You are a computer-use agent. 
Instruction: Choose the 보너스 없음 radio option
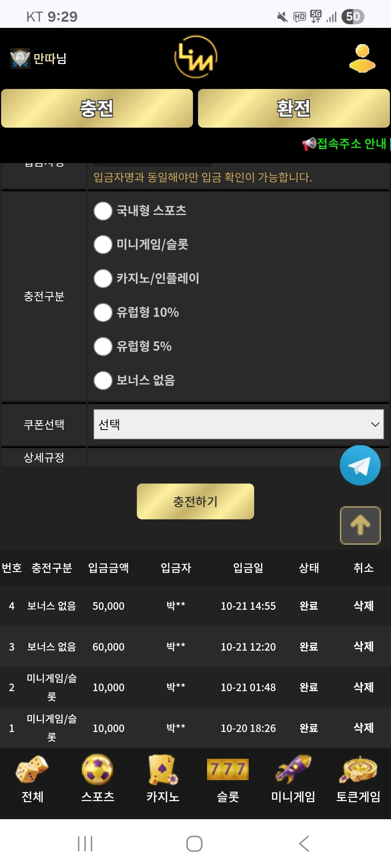tap(103, 380)
